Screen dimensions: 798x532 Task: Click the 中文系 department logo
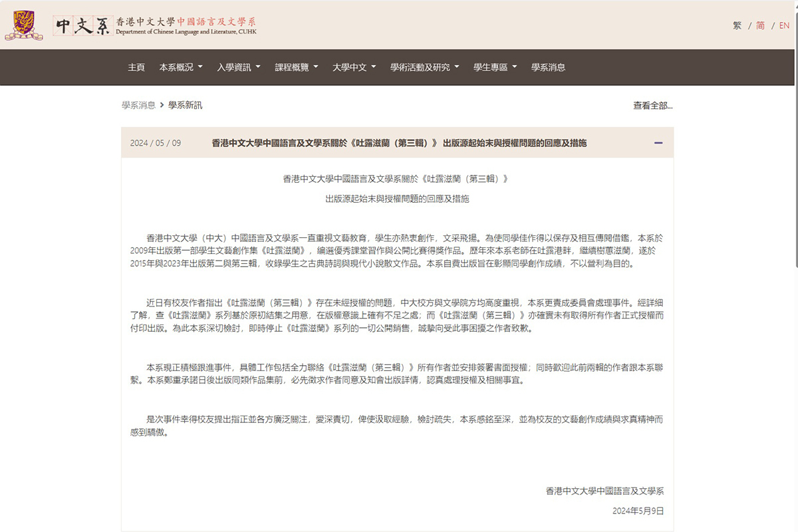(82, 25)
